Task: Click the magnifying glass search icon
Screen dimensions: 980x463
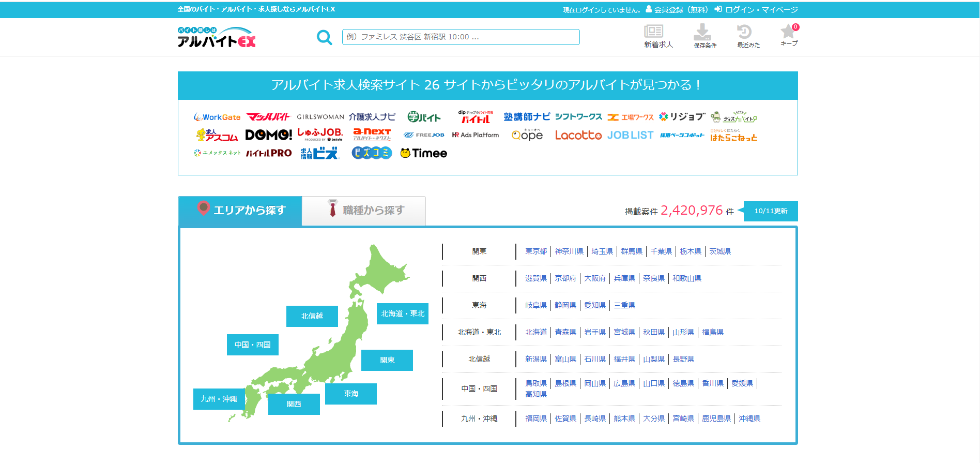Action: (x=324, y=37)
